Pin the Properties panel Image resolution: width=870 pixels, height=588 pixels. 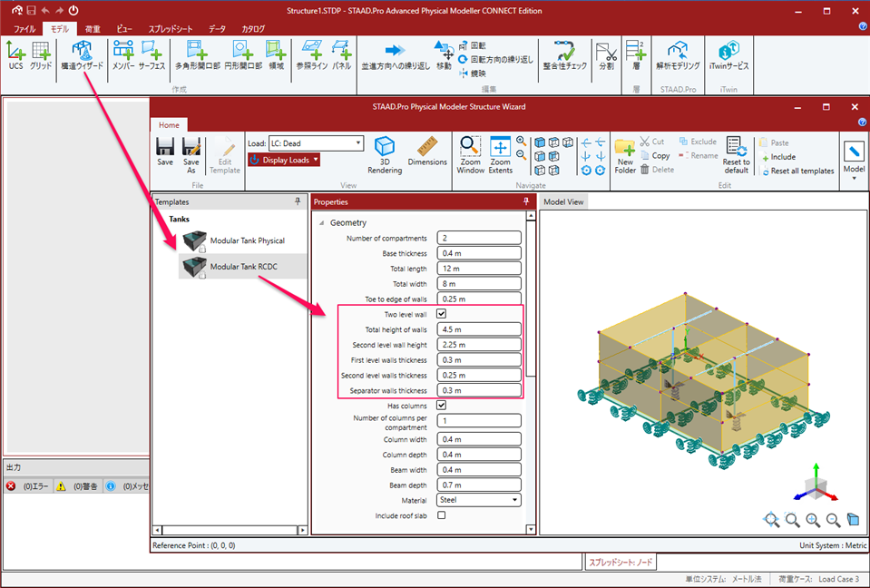tap(526, 202)
